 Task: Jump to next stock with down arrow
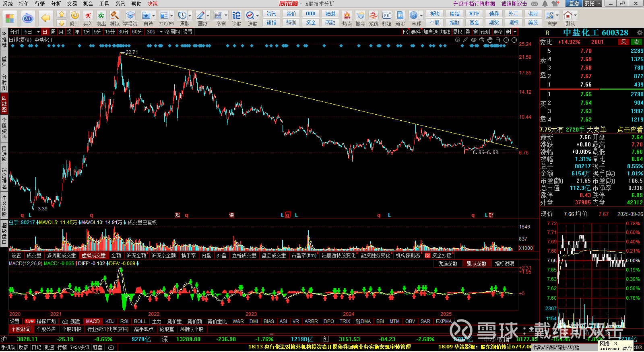coord(62,23)
